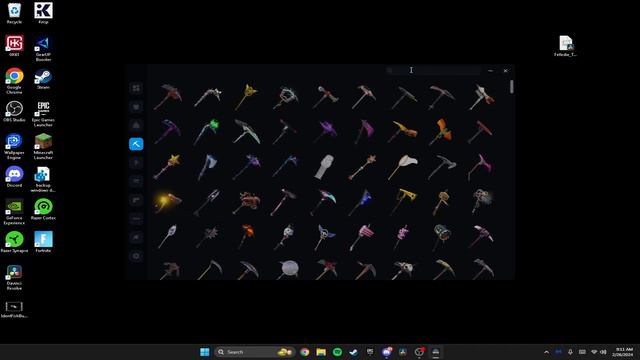Choose the yellow frame-headed pickaxe

(x=403, y=201)
